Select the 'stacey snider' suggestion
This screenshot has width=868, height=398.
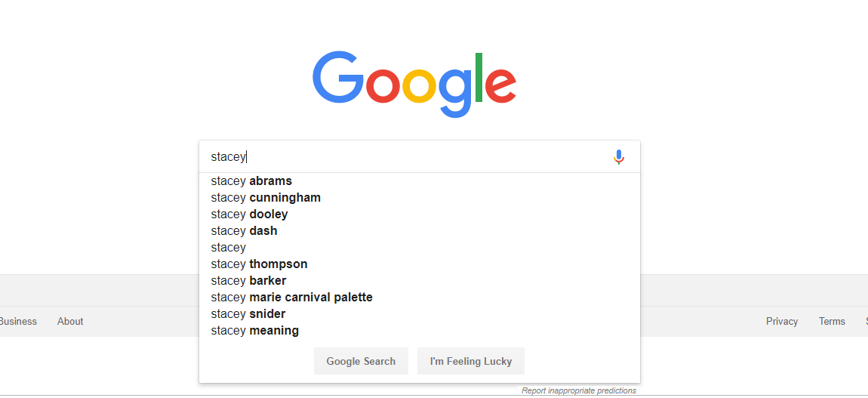(x=419, y=314)
